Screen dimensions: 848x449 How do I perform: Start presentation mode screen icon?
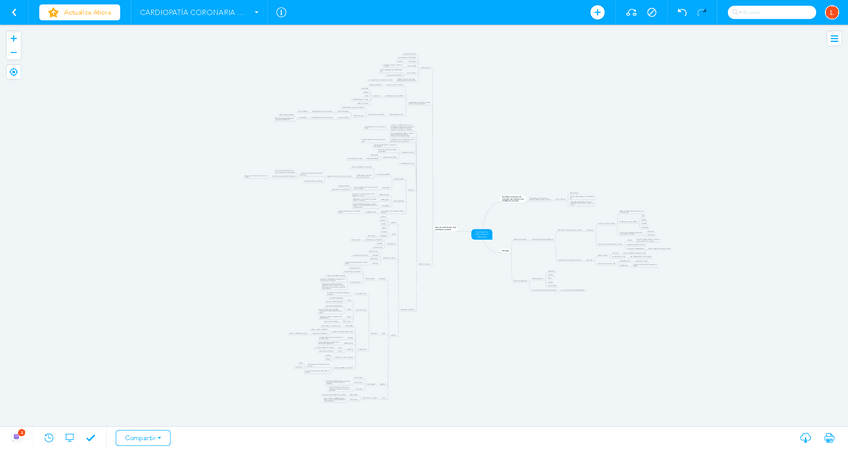point(70,438)
